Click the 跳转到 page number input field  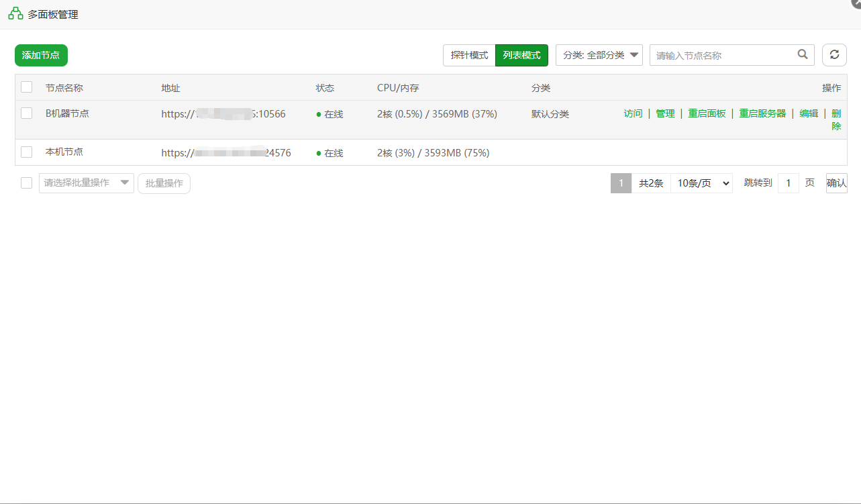pyautogui.click(x=788, y=183)
